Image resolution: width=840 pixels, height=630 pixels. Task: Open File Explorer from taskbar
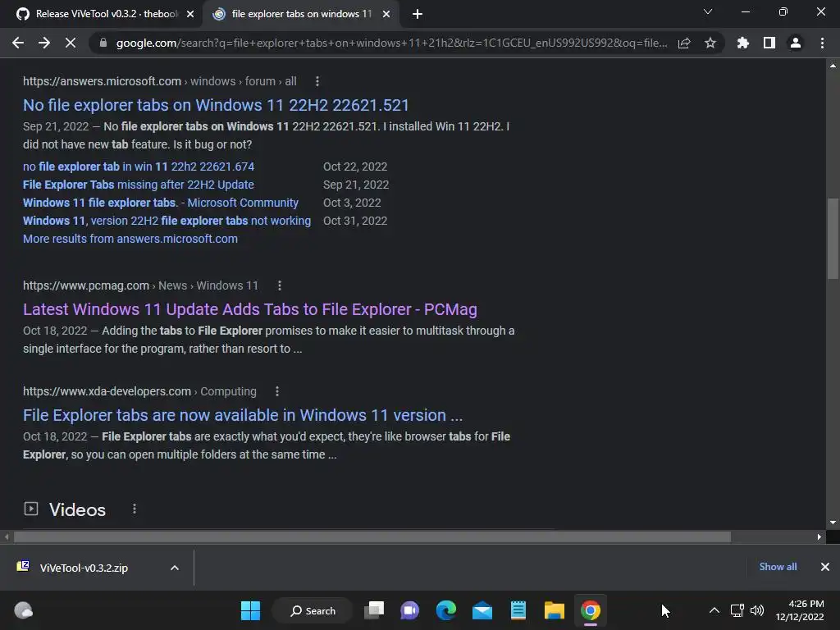point(555,610)
